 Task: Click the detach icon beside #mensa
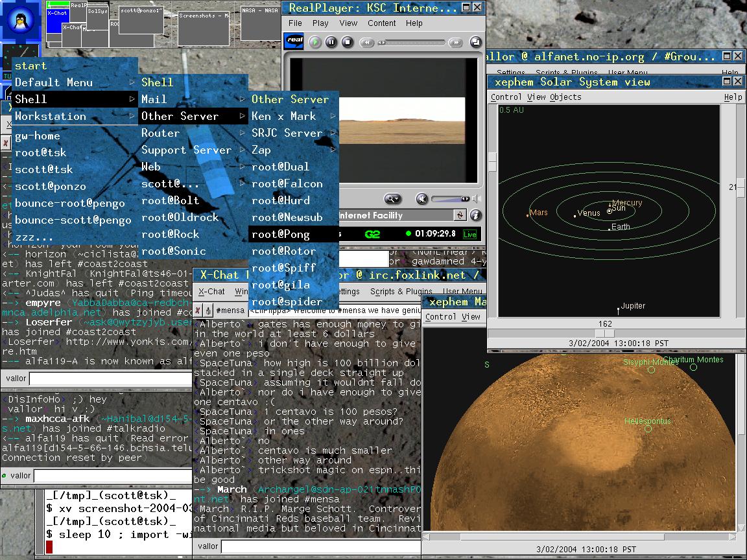click(208, 310)
